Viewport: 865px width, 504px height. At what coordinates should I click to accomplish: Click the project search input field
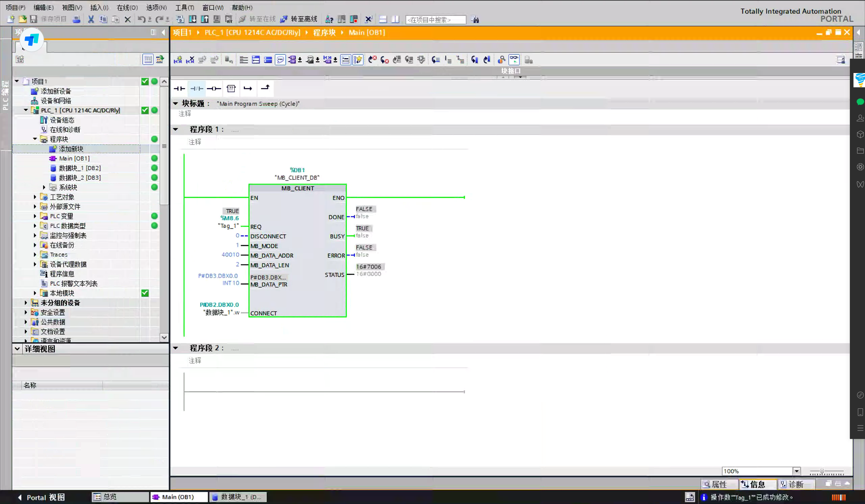tap(436, 19)
